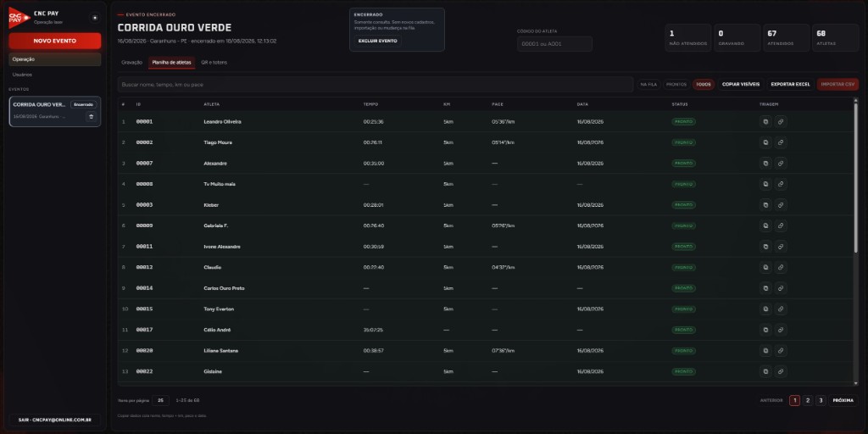Click the Atendidos counter card

coord(786,37)
